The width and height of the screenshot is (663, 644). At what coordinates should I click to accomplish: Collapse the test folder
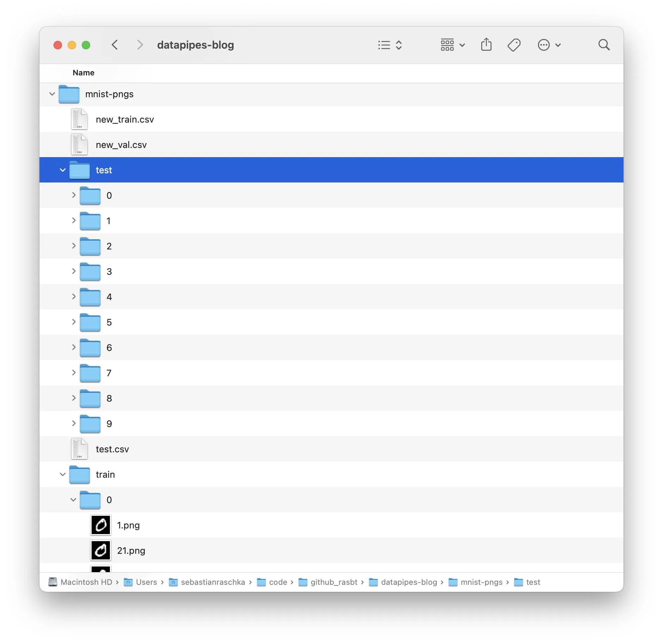click(63, 170)
